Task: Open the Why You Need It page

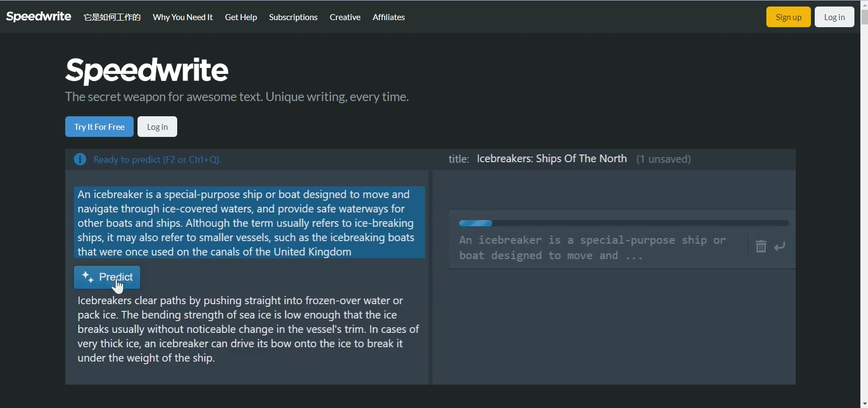Action: (x=183, y=17)
